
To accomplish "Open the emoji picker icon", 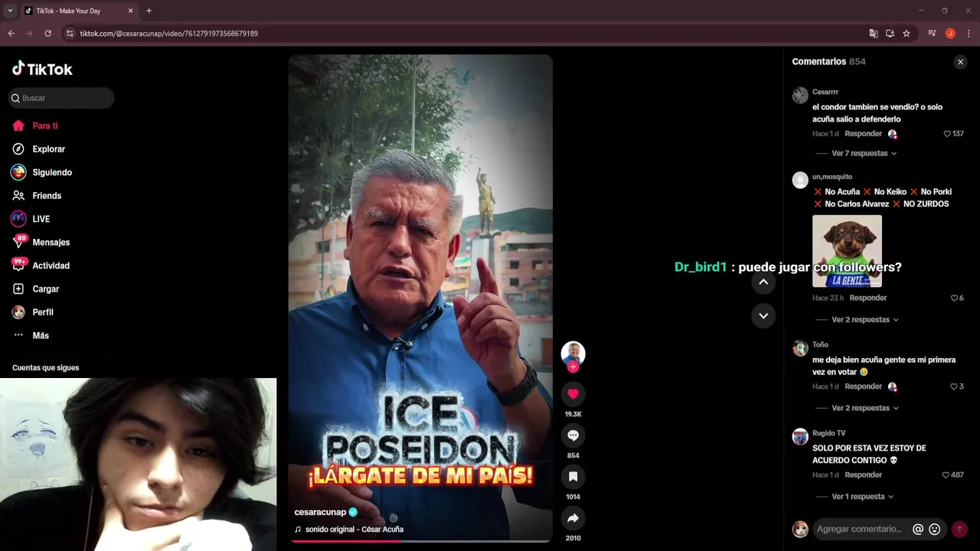I will click(x=934, y=529).
